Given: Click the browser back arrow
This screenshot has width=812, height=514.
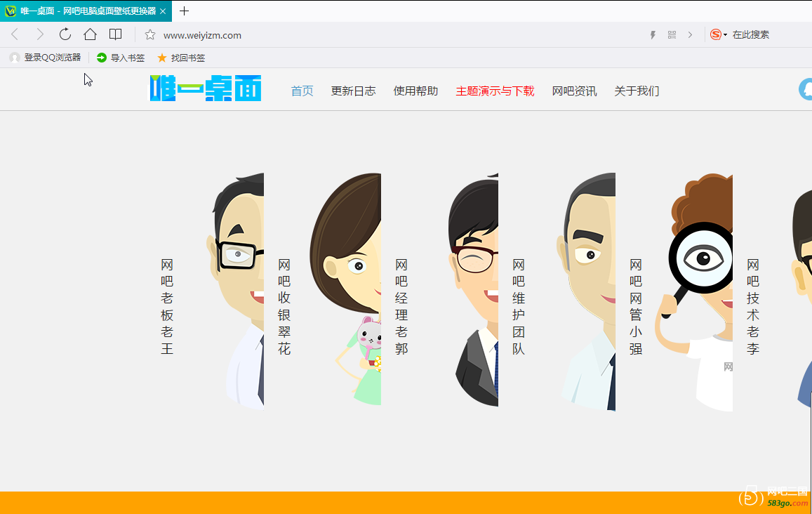Looking at the screenshot, I should pos(15,34).
